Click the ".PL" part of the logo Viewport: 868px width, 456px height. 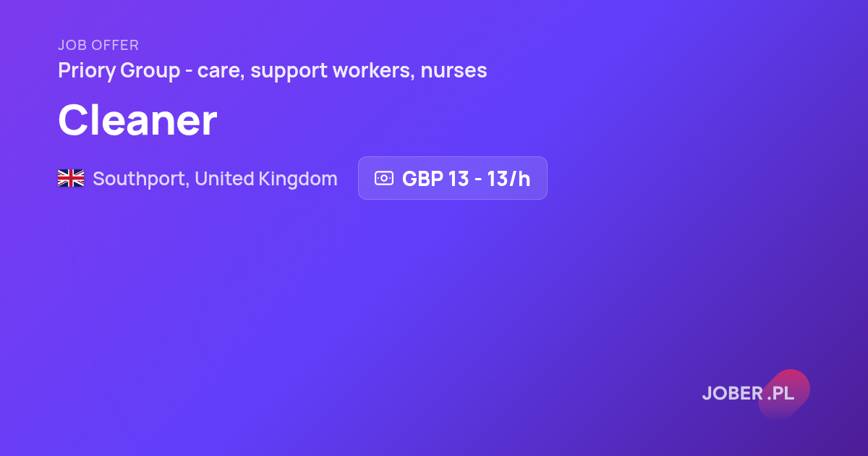[x=781, y=394]
